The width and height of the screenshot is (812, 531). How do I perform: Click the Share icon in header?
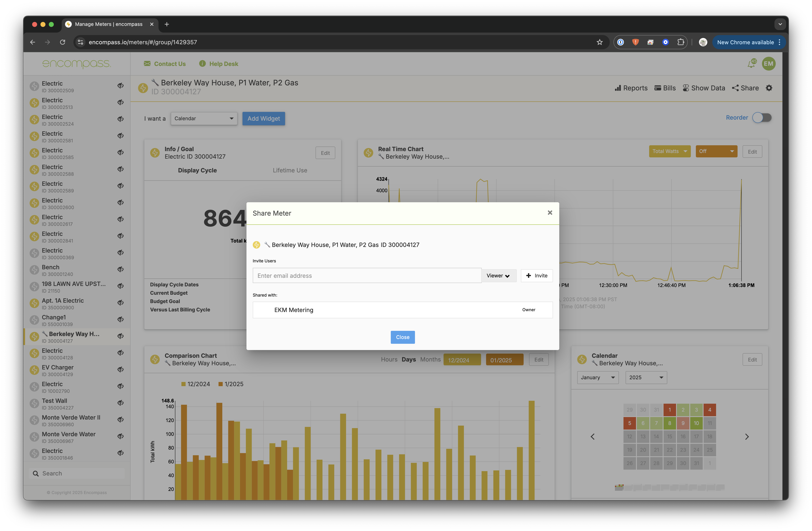pyautogui.click(x=745, y=88)
